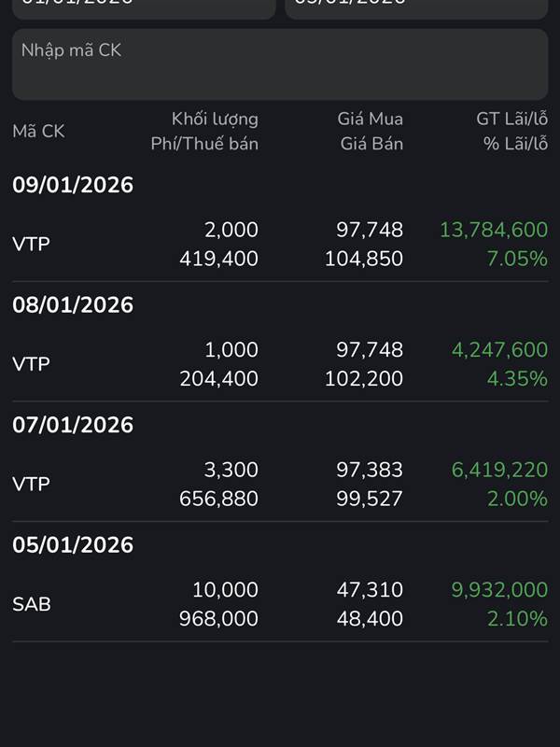
Task: Select the 'GT Lãi/lỗ' column header
Action: click(x=511, y=119)
